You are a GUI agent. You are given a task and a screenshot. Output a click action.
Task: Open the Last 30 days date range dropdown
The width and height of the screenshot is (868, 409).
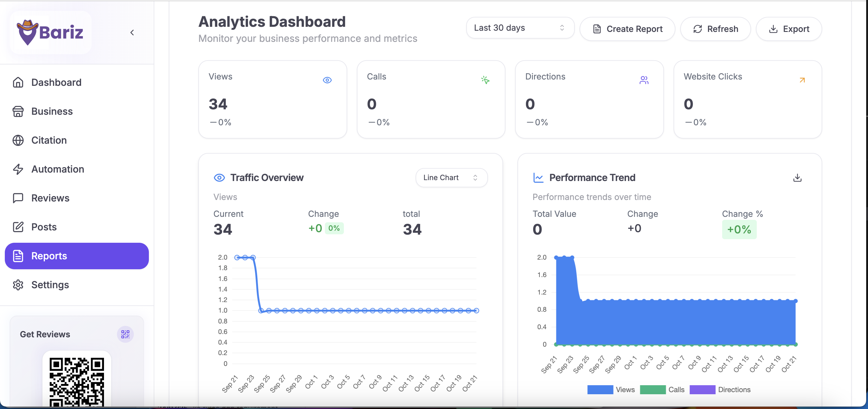[x=520, y=28]
